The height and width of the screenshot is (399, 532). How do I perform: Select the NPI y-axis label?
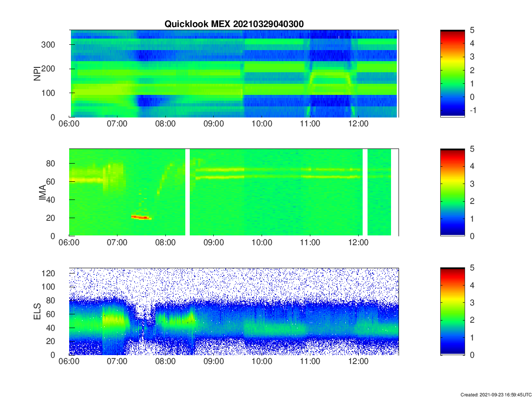[x=37, y=73]
